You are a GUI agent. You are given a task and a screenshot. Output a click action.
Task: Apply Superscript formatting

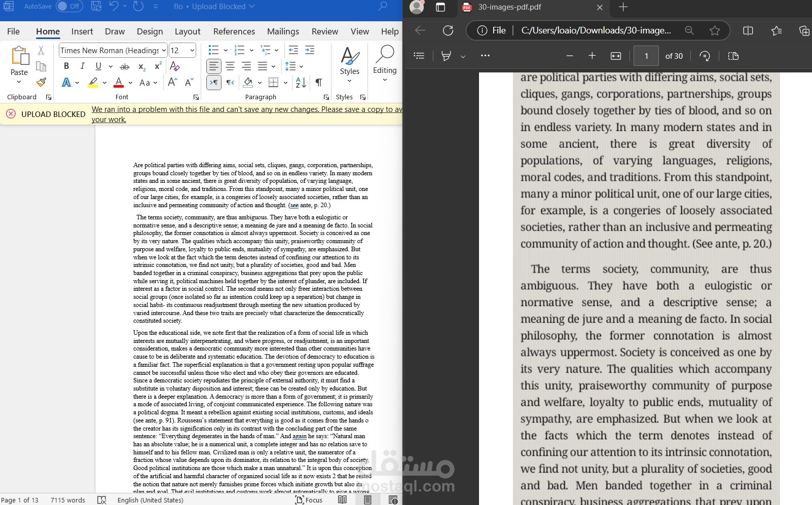coord(158,66)
